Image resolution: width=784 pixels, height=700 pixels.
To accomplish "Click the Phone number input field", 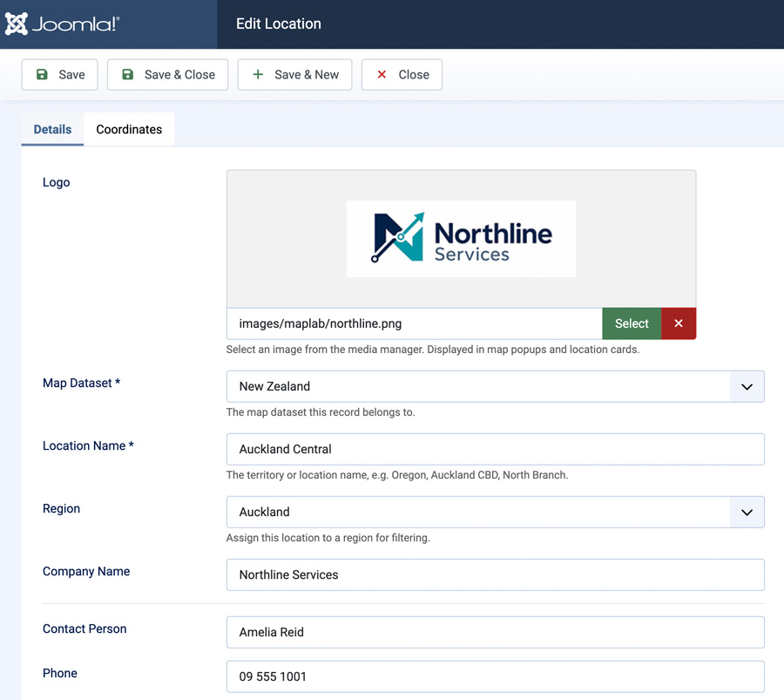I will pos(495,676).
